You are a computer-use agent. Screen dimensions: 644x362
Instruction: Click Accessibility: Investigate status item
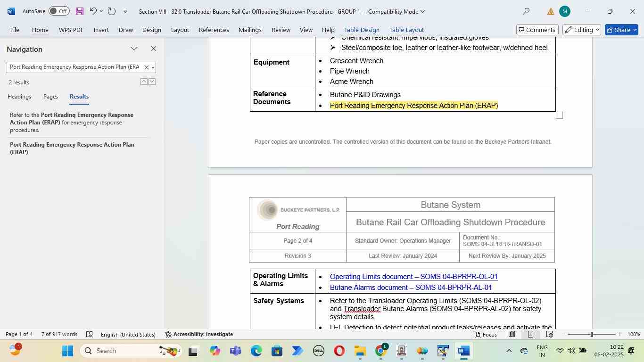[198, 334]
